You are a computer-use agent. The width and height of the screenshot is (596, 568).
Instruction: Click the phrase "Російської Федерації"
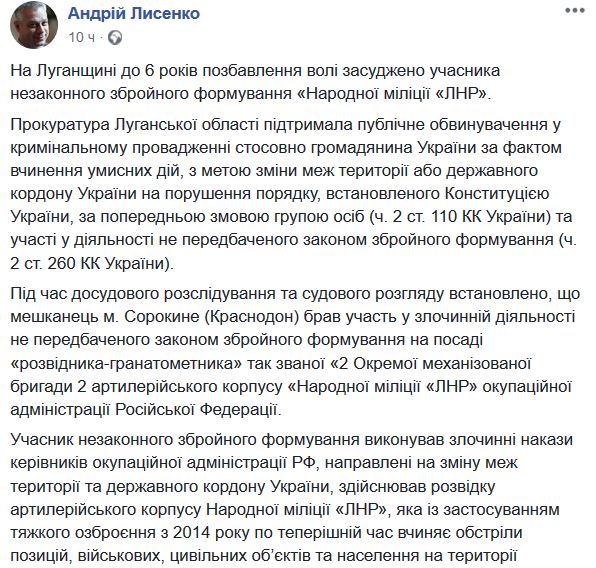(x=196, y=410)
